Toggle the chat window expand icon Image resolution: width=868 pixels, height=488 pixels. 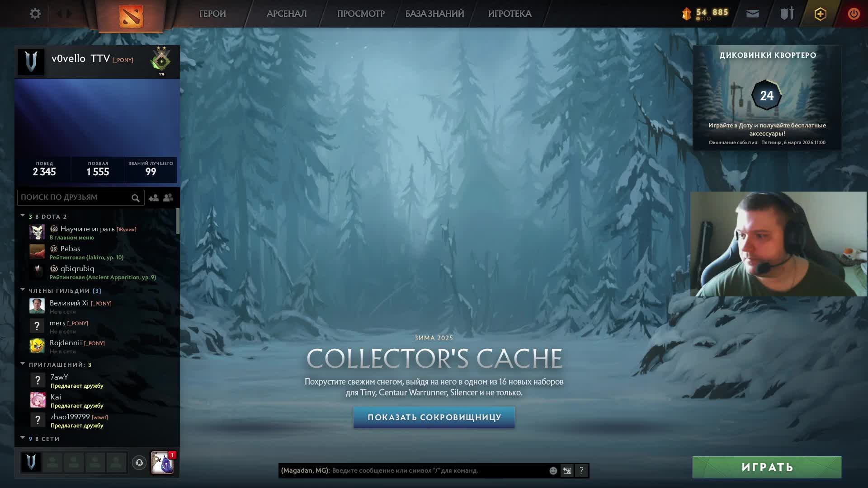pyautogui.click(x=567, y=471)
